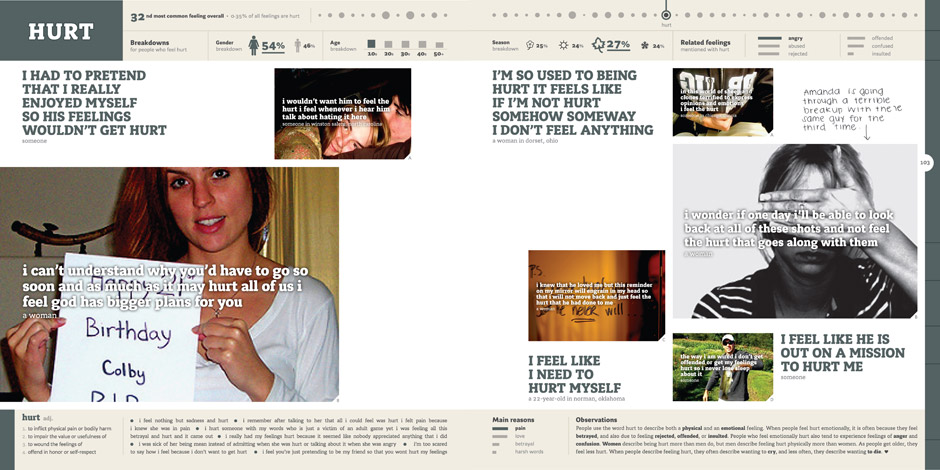Click the "love" main reason
This screenshot has width=940, height=470.
520,436
